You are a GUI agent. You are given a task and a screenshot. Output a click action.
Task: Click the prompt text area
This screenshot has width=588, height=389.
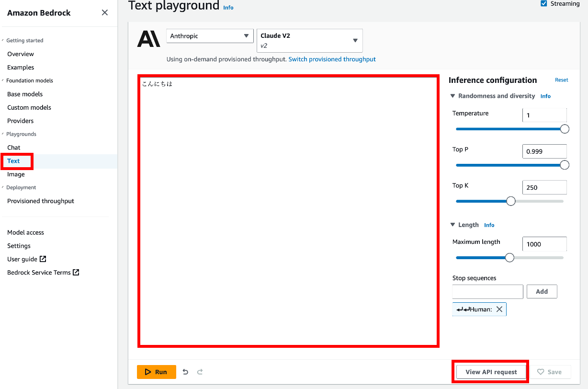[x=288, y=211]
